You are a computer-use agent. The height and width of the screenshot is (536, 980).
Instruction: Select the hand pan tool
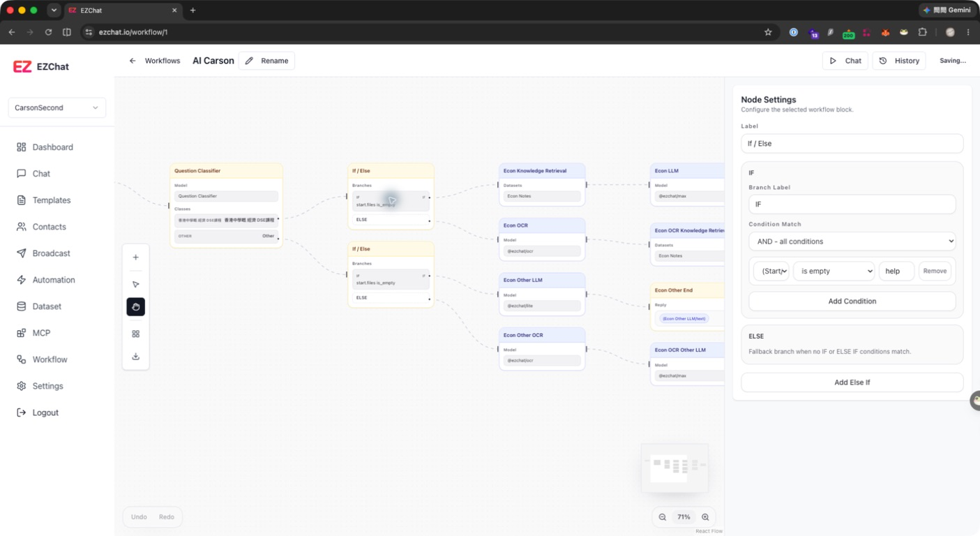[x=136, y=307]
